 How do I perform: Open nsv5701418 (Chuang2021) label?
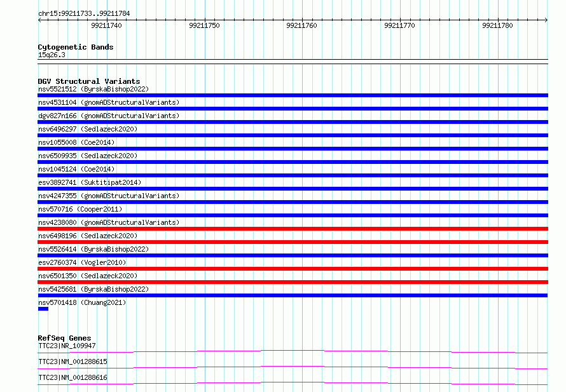tap(82, 302)
